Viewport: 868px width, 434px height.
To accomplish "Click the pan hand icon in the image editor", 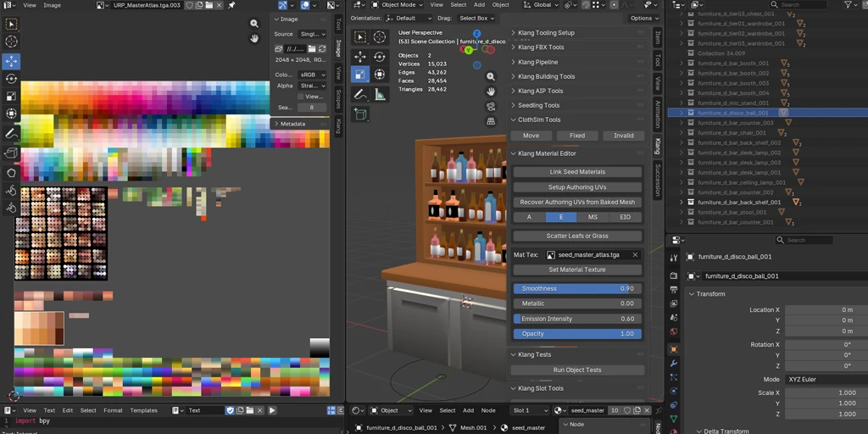I will pos(254,39).
